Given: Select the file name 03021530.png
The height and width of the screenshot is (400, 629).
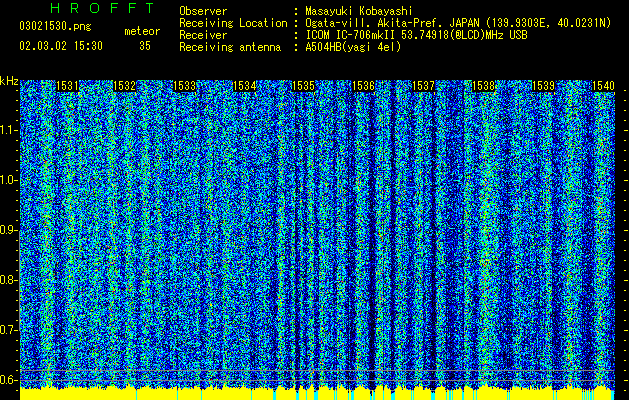Looking at the screenshot, I should click(x=55, y=27).
